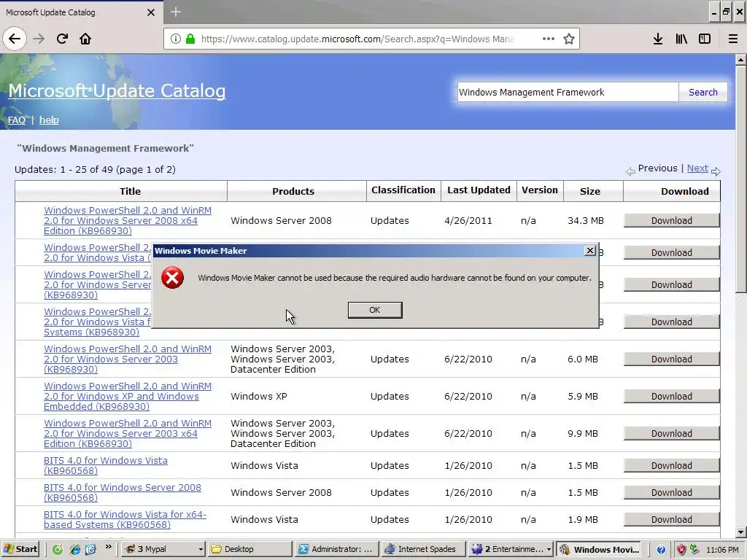Viewport: 747px width, 560px height.
Task: Open the FAQ link
Action: [x=17, y=120]
